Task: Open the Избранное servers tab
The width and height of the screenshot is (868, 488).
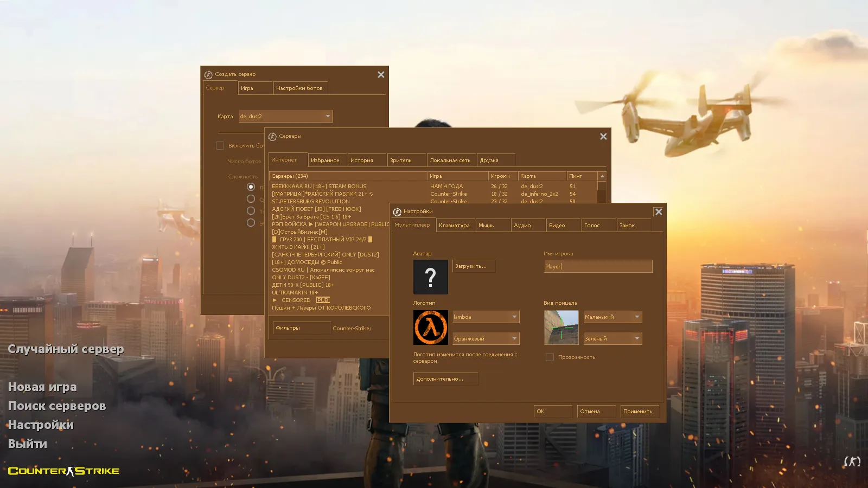Action: pos(327,160)
